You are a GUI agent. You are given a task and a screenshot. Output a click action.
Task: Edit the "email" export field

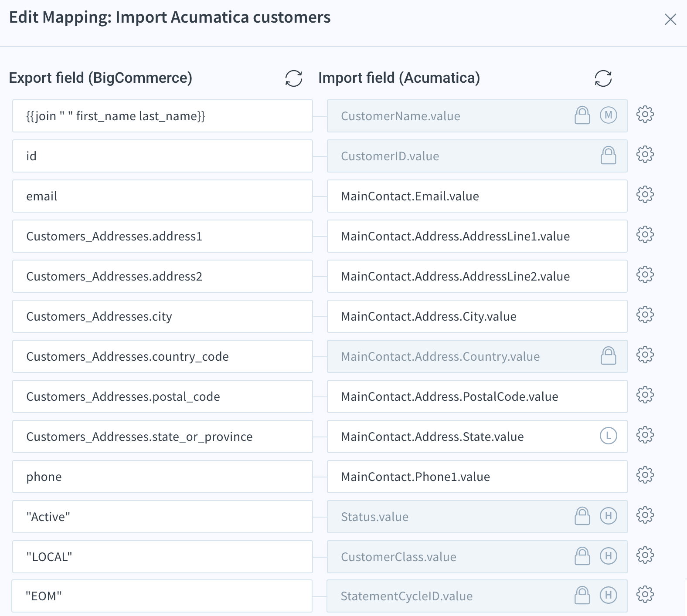(x=163, y=196)
